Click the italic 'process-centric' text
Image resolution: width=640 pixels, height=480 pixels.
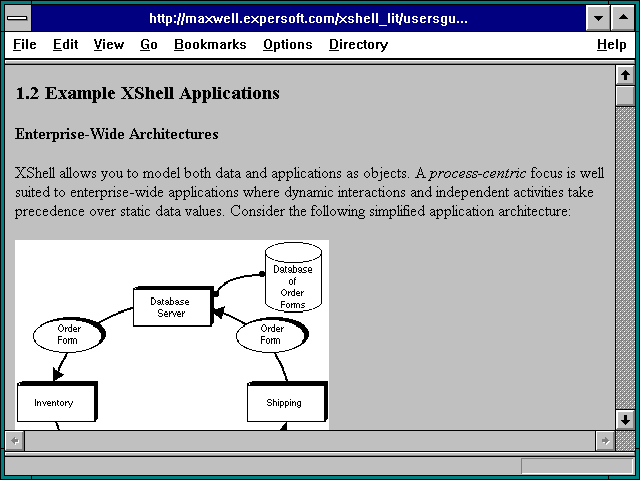[x=478, y=173]
